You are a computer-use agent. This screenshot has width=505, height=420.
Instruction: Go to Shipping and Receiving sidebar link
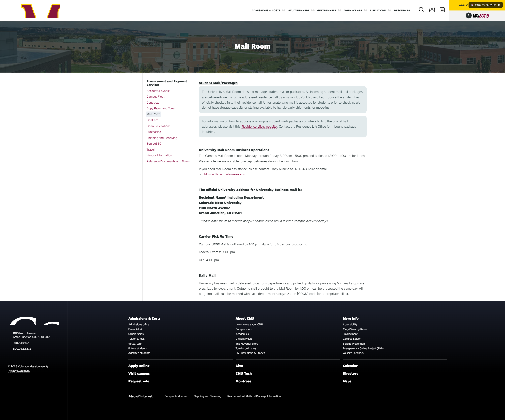click(x=162, y=138)
